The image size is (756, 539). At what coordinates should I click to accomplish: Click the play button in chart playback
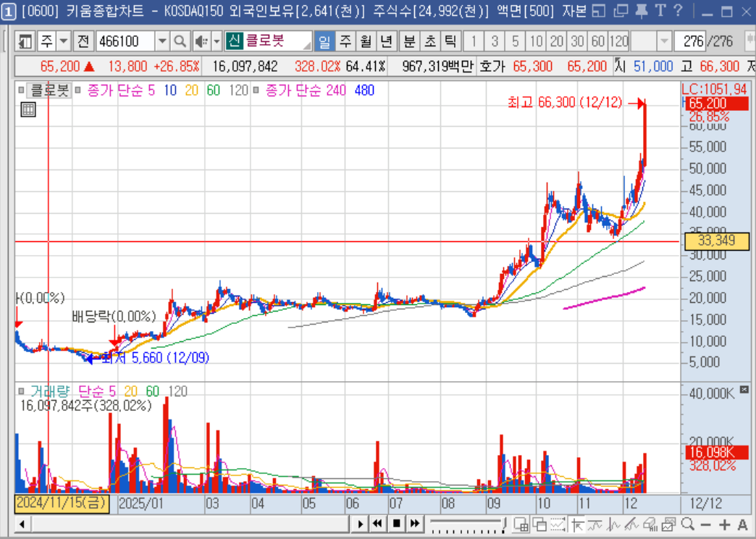pyautogui.click(x=360, y=524)
